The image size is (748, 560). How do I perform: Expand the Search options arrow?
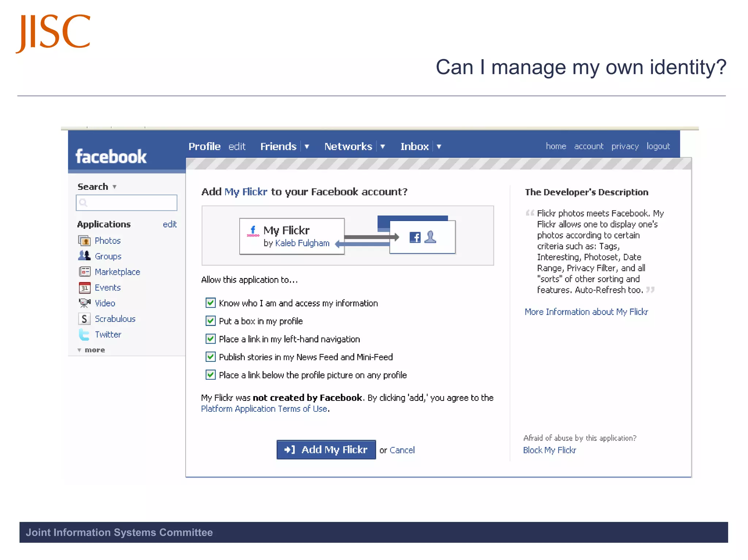[x=114, y=187]
